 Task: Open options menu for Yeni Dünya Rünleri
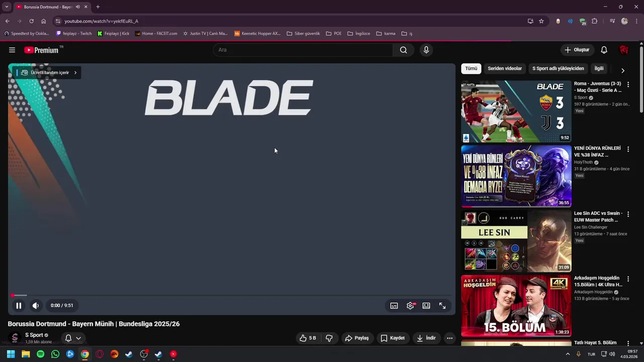[628, 149]
